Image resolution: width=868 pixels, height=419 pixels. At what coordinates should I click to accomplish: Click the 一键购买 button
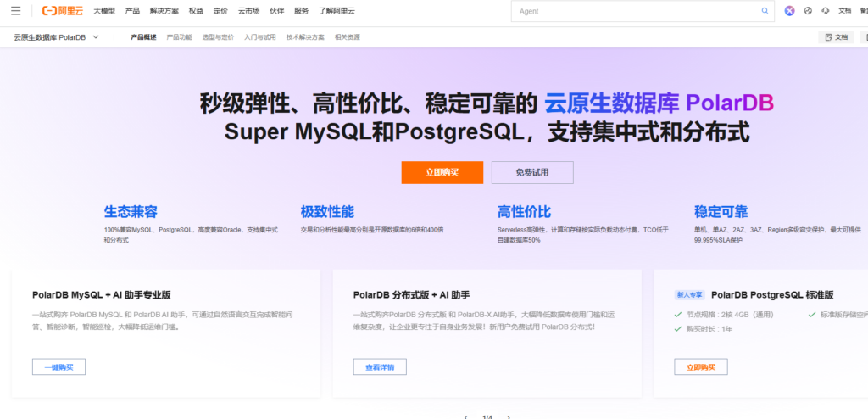click(x=58, y=367)
